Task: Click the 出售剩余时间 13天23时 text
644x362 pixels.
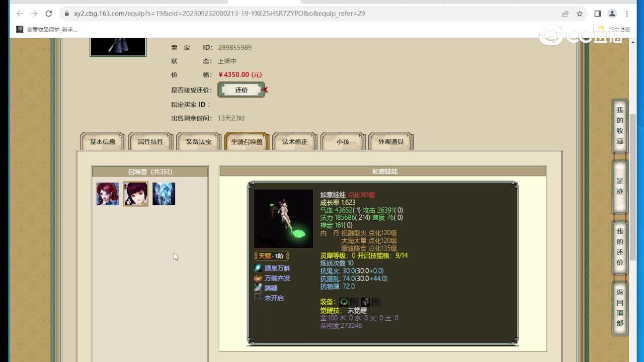Action: (x=208, y=118)
